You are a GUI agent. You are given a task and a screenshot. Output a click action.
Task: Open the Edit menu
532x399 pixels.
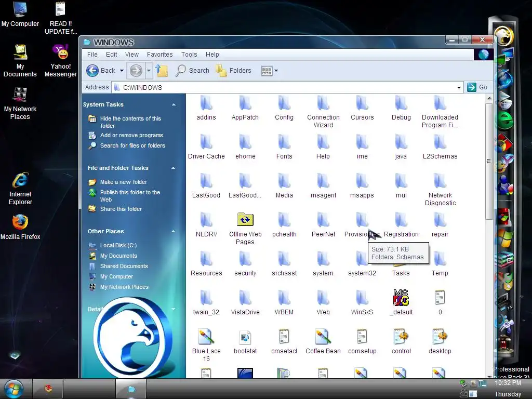[111, 54]
